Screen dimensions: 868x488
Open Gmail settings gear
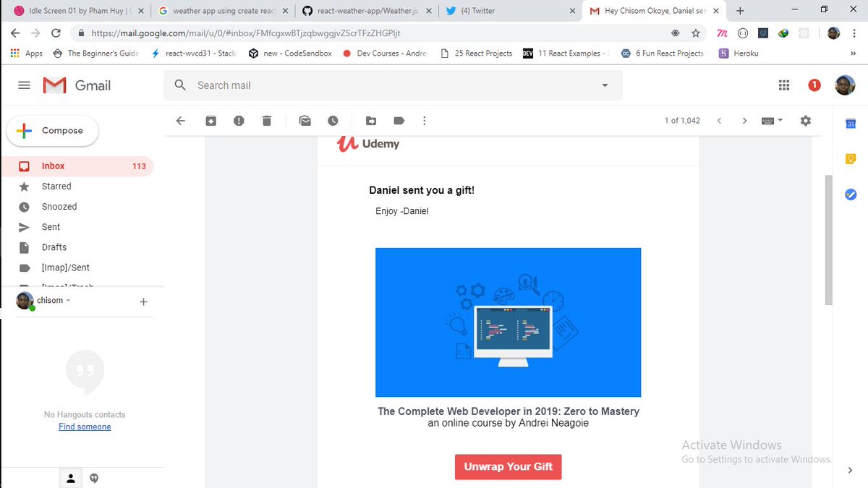[x=806, y=121]
